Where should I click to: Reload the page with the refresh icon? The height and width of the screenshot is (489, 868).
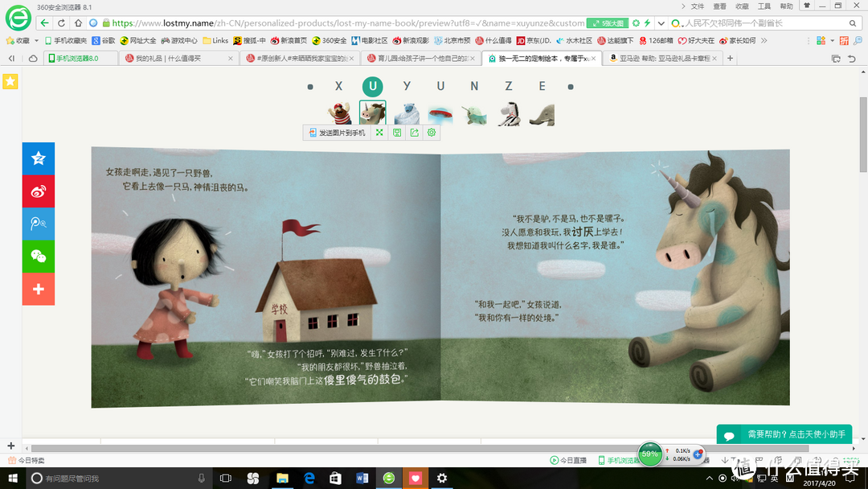tap(61, 23)
